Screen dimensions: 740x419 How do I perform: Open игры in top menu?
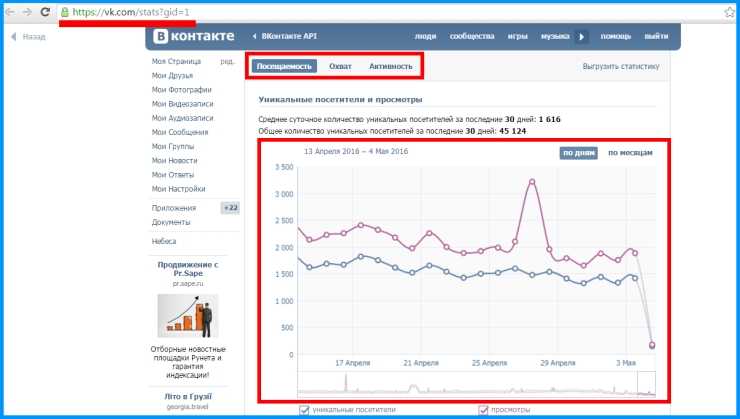coord(518,36)
